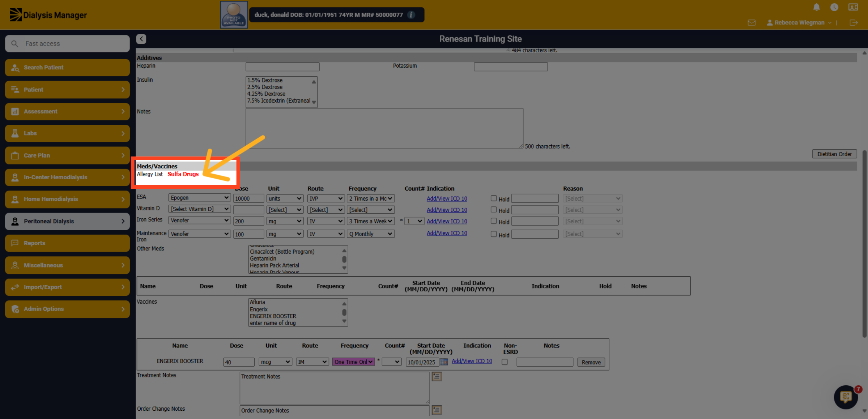Open the contact card icon in header
The width and height of the screenshot is (868, 419).
[853, 7]
